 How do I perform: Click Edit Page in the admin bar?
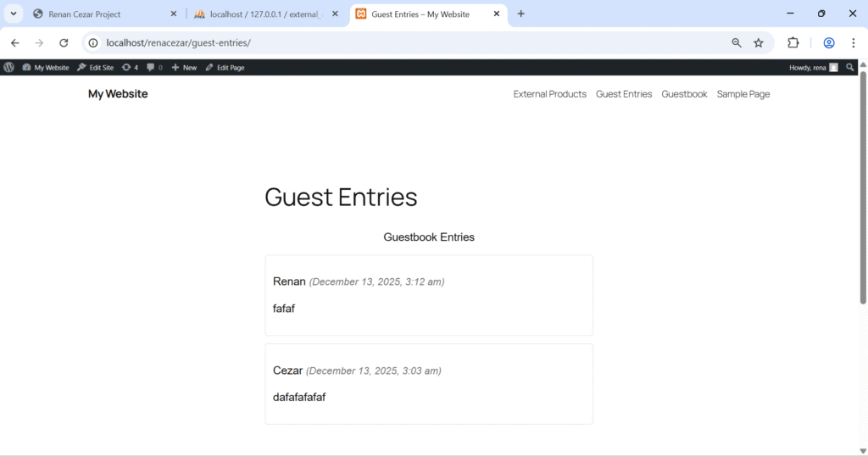tap(225, 67)
